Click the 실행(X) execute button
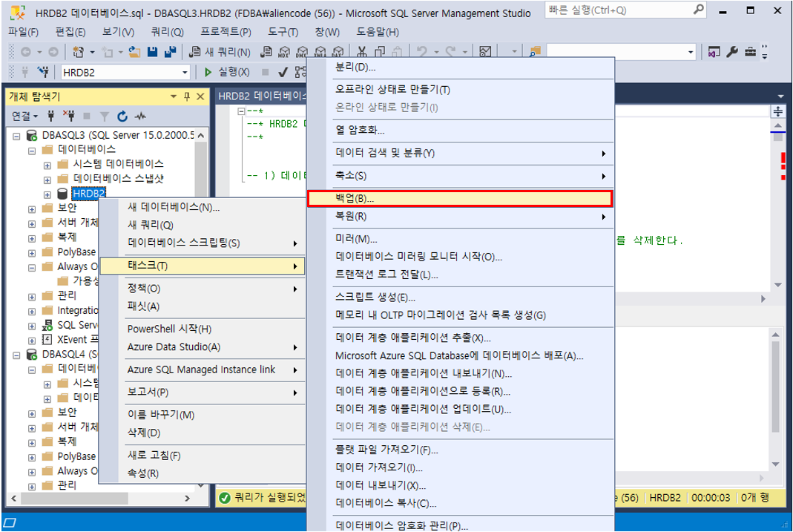The width and height of the screenshot is (793, 532). click(226, 72)
